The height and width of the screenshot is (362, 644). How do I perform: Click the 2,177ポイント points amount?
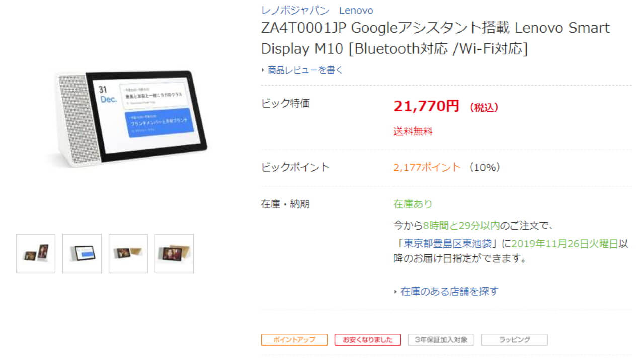pyautogui.click(x=427, y=167)
